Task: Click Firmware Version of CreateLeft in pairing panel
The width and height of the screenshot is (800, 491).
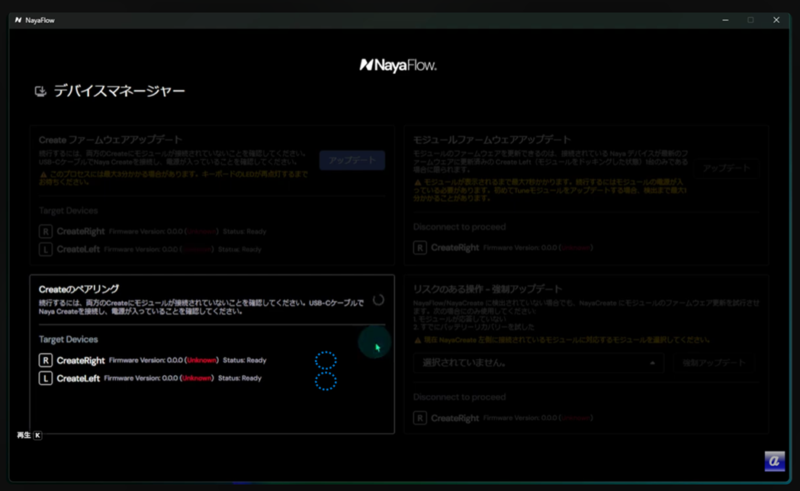Action: 159,378
